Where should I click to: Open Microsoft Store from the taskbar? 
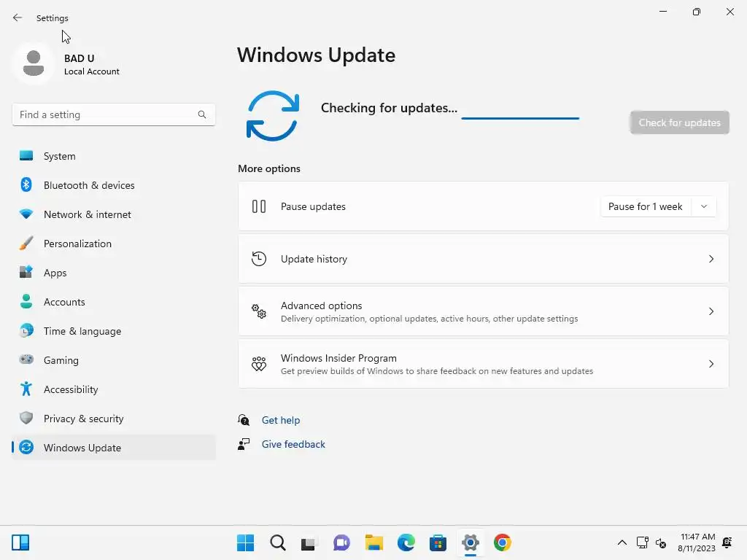coord(438,542)
